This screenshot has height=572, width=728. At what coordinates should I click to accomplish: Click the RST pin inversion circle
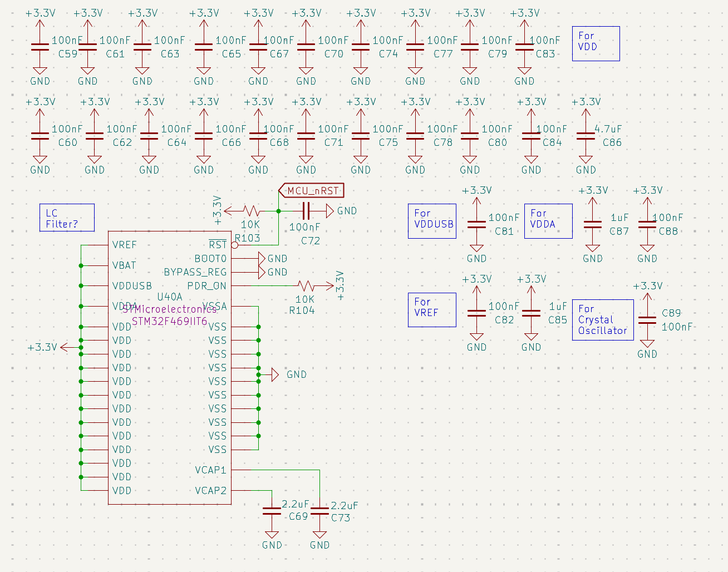point(234,245)
